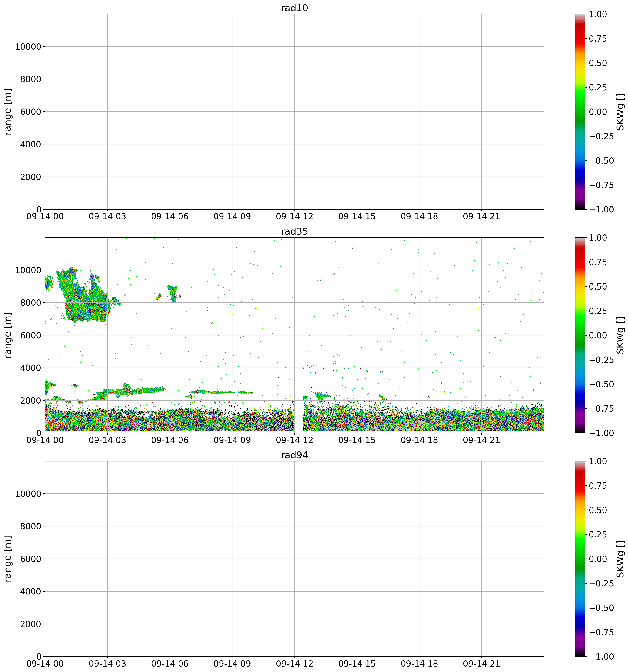
Task: Click the 09-14 15 tick label under rad10
Action: point(357,217)
